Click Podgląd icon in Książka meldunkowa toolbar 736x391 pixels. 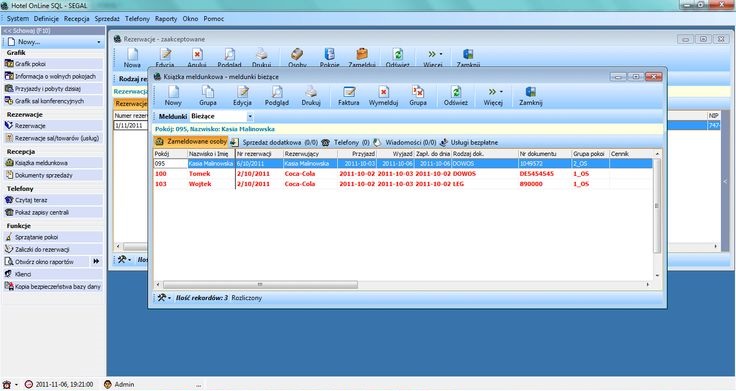point(276,96)
